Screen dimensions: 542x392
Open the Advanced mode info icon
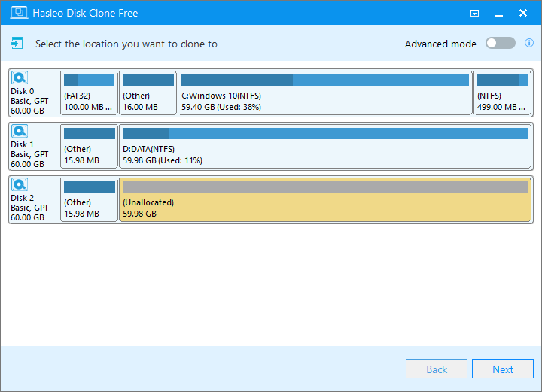(529, 43)
